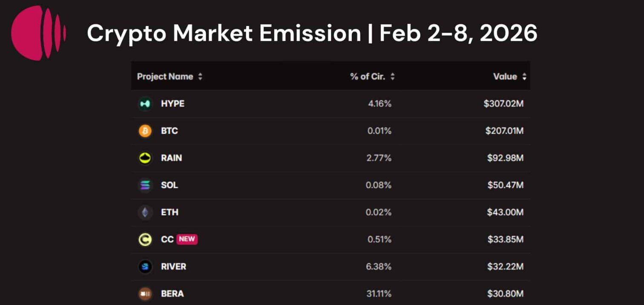Image resolution: width=644 pixels, height=305 pixels.
Task: Click the NEW badge next to CC
Action: 187,239
